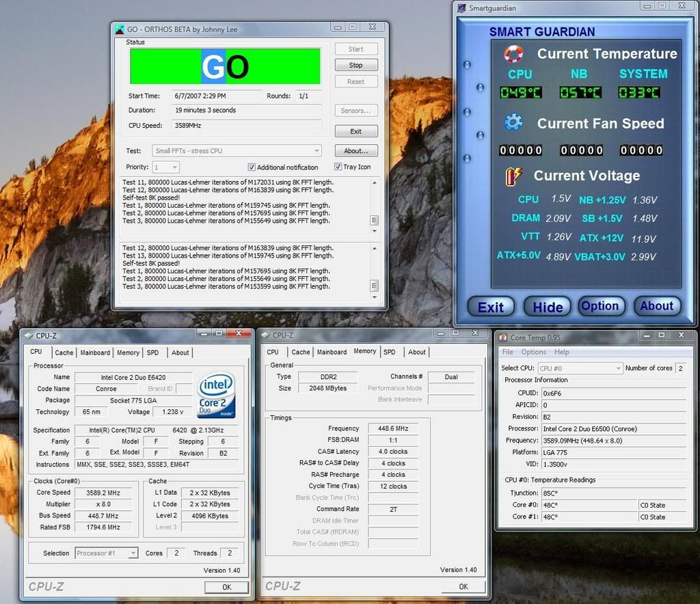
Task: Uncheck the Tray Icon checkbox
Action: tap(338, 167)
